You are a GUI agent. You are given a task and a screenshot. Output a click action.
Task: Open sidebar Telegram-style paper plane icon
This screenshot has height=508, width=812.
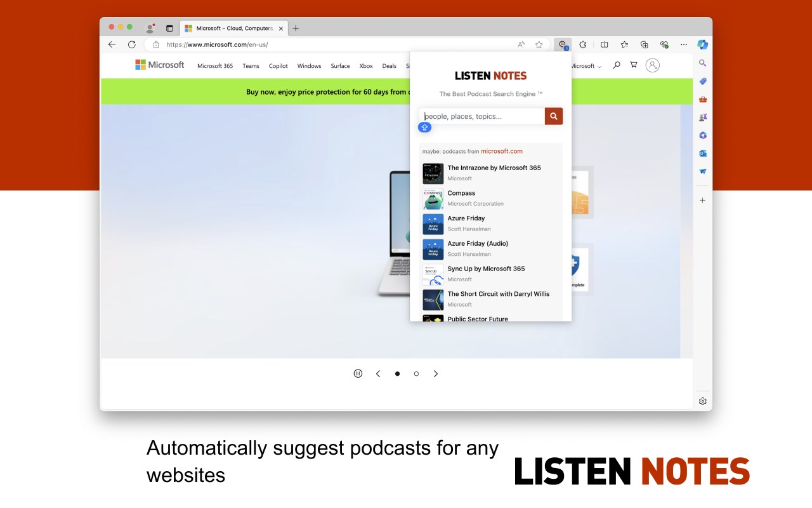coord(702,171)
